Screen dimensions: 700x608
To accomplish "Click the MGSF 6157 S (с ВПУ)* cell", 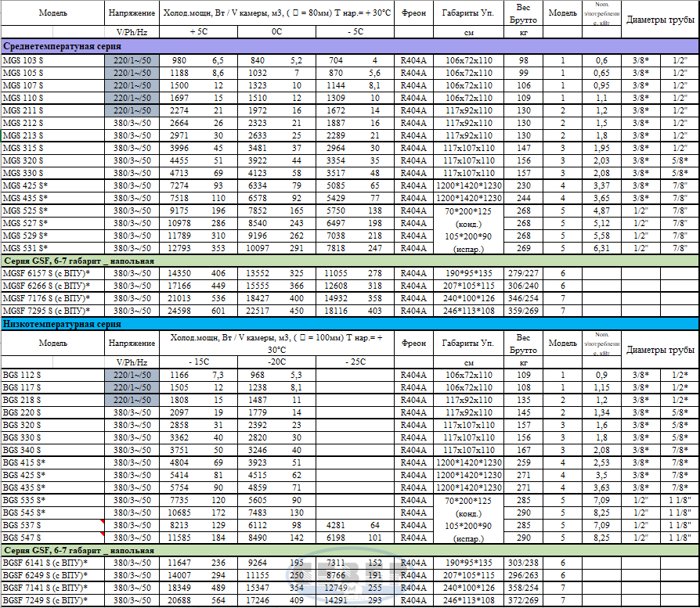I will coord(52,273).
